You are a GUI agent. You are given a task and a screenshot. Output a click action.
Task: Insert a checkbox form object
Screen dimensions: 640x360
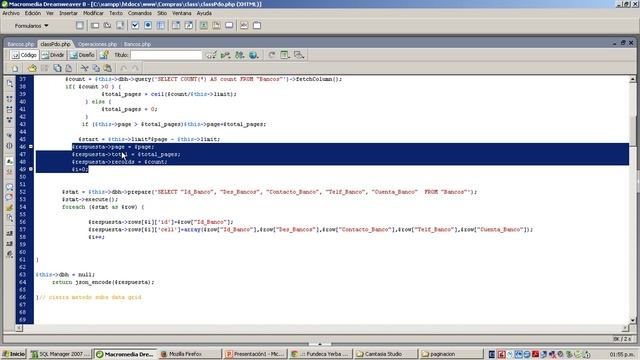click(x=135, y=25)
